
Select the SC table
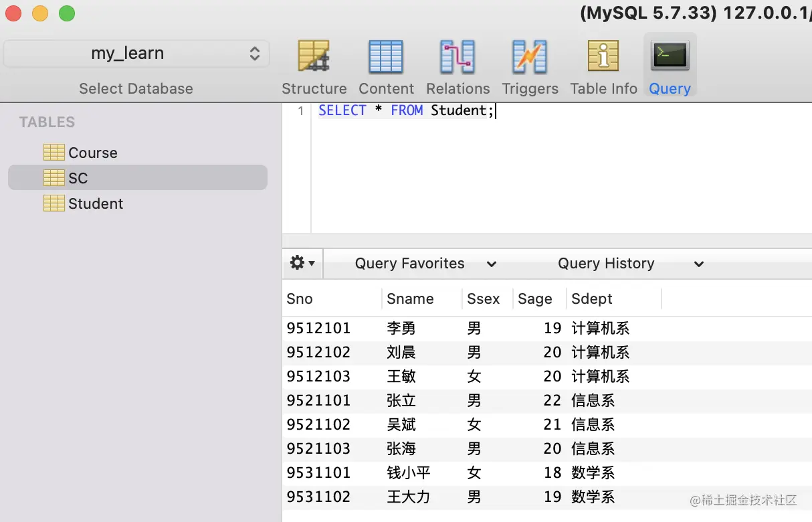tap(137, 178)
